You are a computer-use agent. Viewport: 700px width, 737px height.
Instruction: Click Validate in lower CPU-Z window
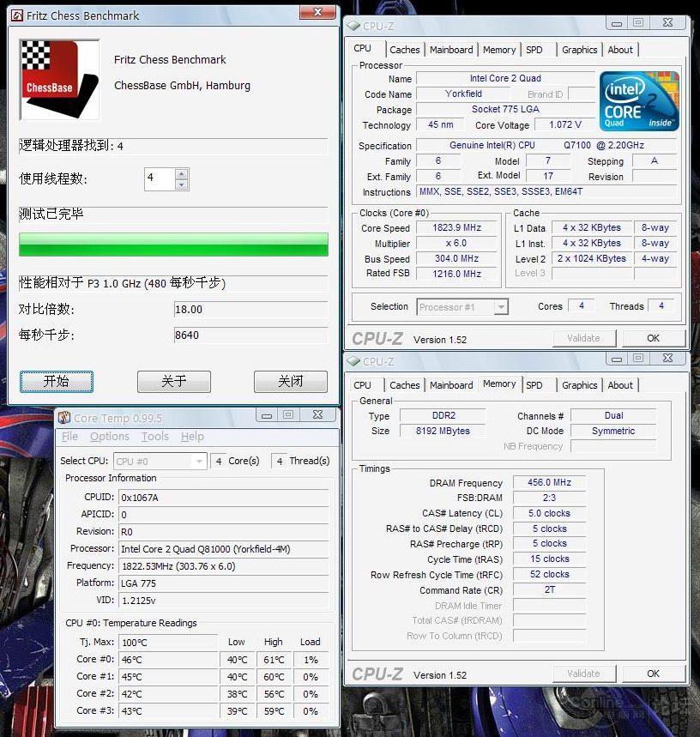(x=583, y=674)
